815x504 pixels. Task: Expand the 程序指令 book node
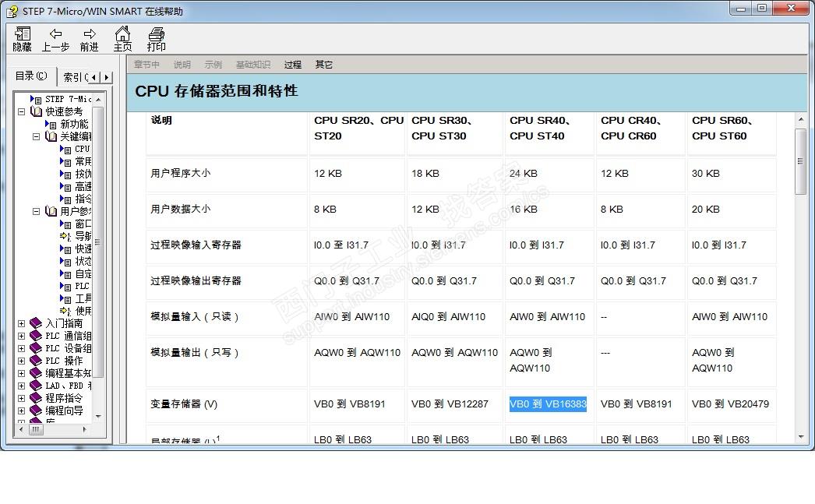click(x=21, y=398)
